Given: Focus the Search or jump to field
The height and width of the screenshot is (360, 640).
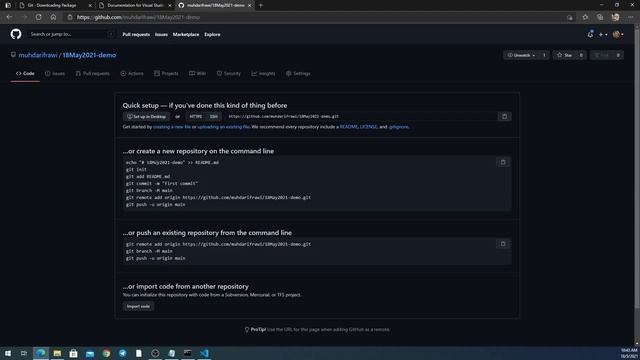Looking at the screenshot, I should (x=71, y=34).
